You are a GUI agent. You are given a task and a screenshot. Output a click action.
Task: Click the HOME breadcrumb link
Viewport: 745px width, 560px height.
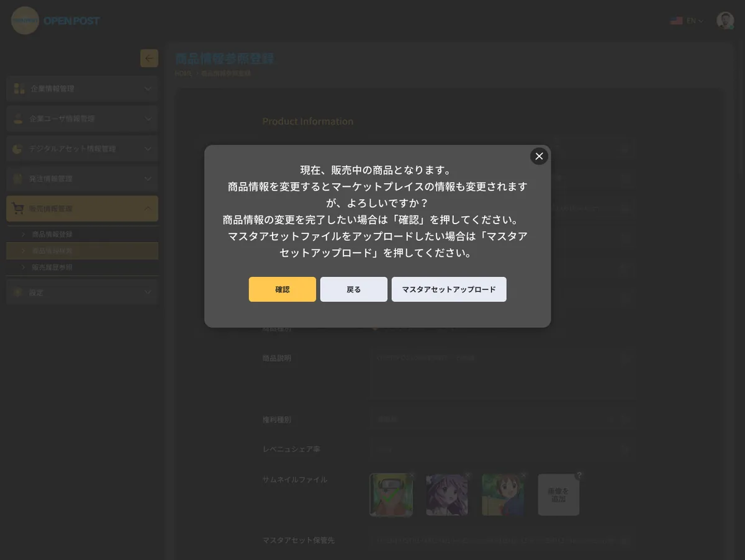pos(184,73)
